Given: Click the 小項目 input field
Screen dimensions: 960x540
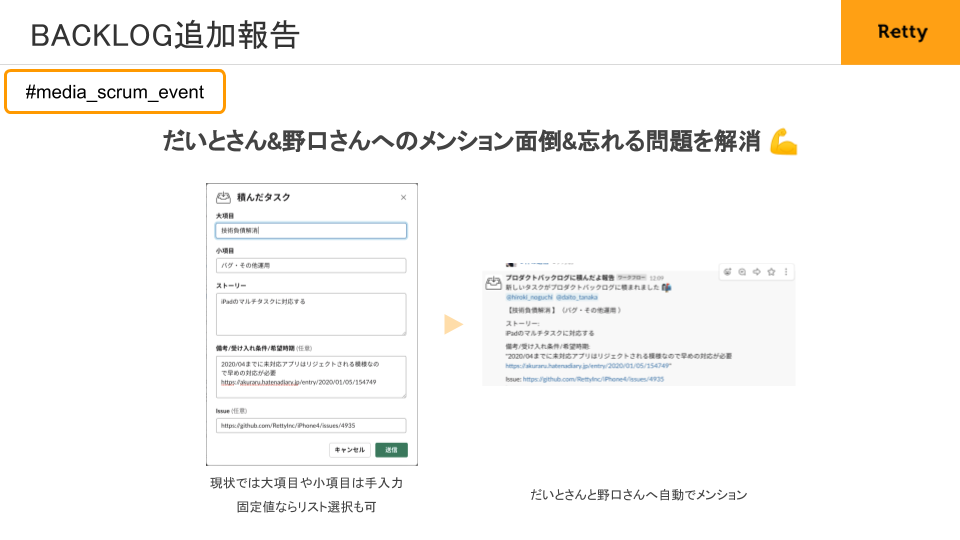Looking at the screenshot, I should coord(311,266).
